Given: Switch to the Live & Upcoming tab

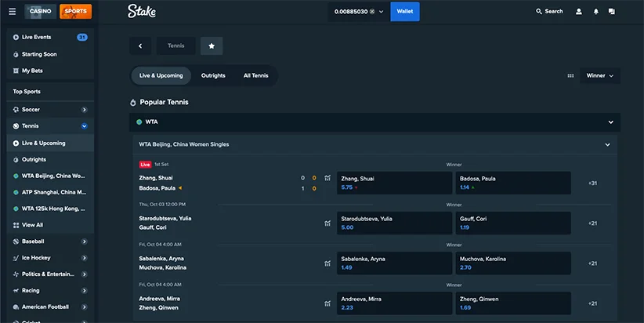Looking at the screenshot, I should tap(161, 75).
